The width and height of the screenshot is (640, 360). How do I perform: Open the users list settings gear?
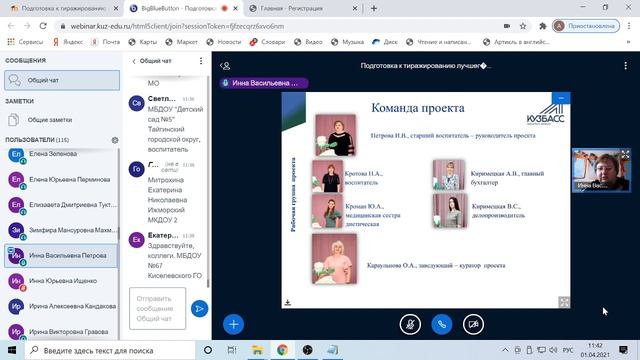coord(115,140)
